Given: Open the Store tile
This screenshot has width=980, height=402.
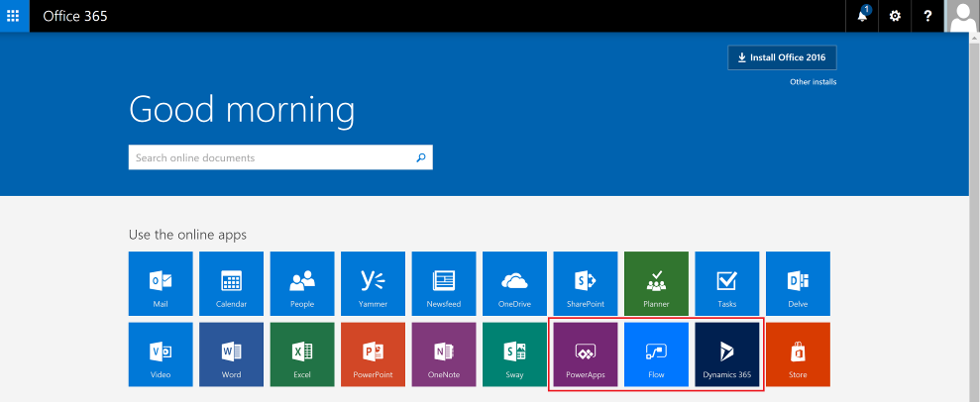Looking at the screenshot, I should coord(798,354).
